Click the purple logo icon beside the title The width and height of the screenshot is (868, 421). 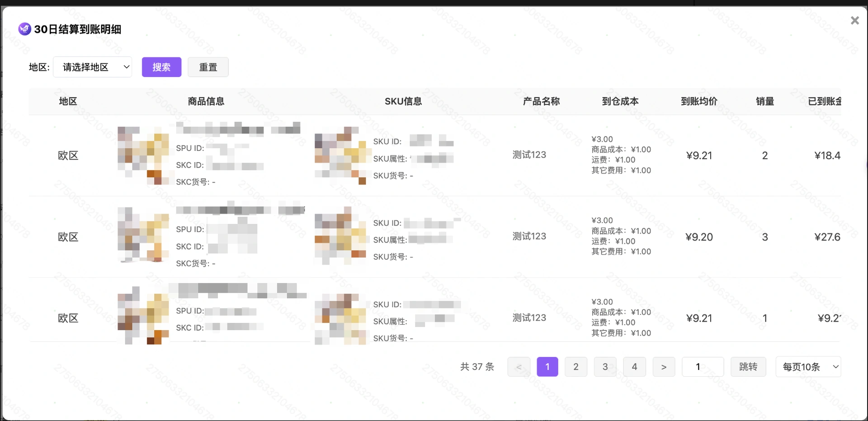[24, 29]
